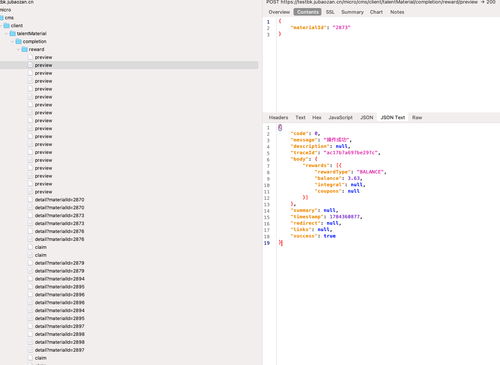
Task: Click the "rewards": [{ line
Action: click(322, 166)
